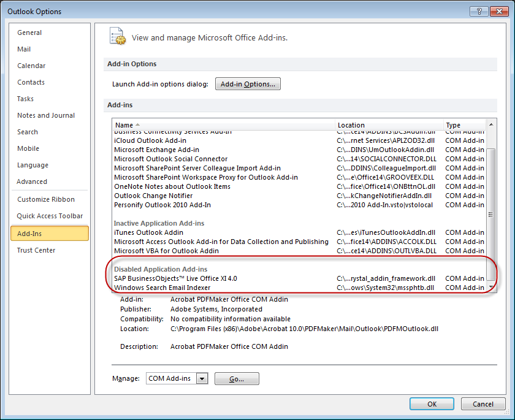Open Notes and Journal options
The height and width of the screenshot is (420, 515).
click(46, 115)
